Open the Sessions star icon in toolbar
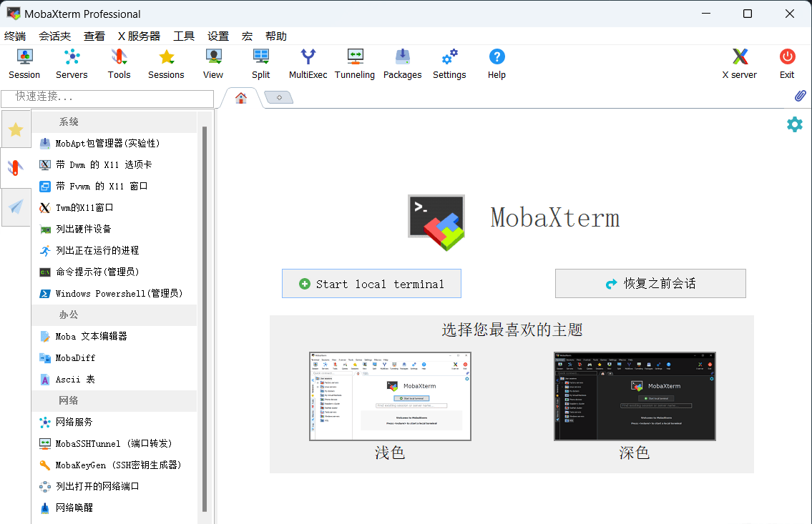Image resolution: width=812 pixels, height=524 pixels. [x=166, y=64]
